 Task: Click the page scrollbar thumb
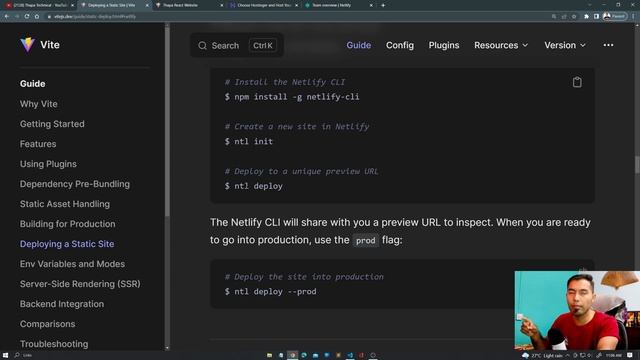[x=637, y=164]
